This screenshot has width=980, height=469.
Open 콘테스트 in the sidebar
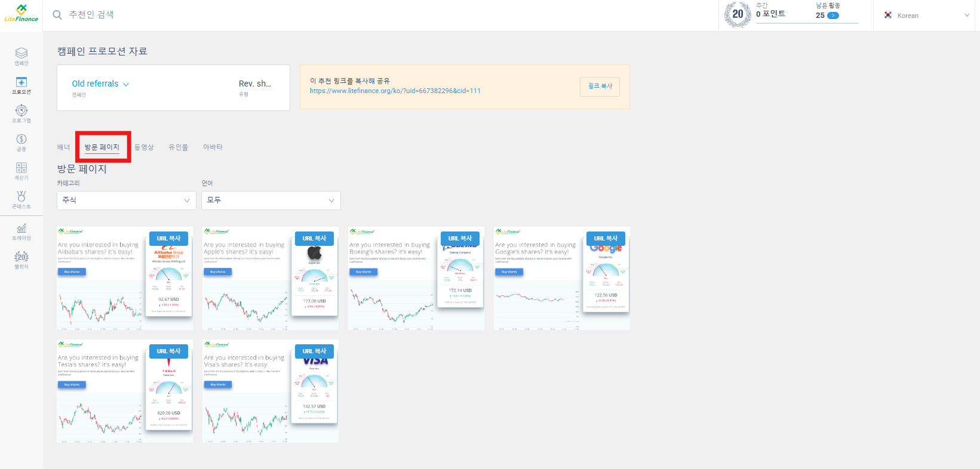(21, 200)
